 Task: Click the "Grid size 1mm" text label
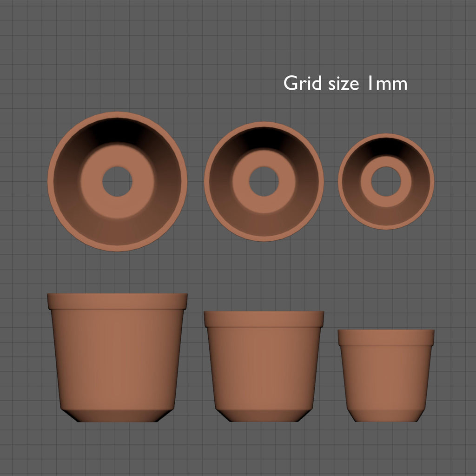(x=345, y=84)
